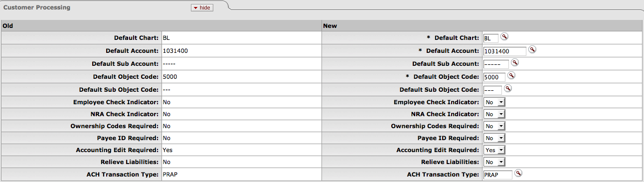Focus the new Default Sub Account field
The width and height of the screenshot is (644, 182).
point(496,64)
